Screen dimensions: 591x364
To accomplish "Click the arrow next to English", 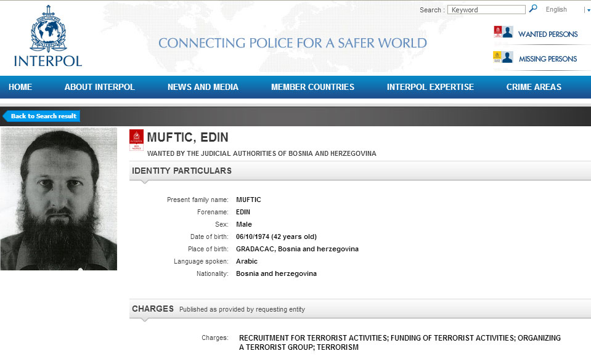I will [588, 10].
